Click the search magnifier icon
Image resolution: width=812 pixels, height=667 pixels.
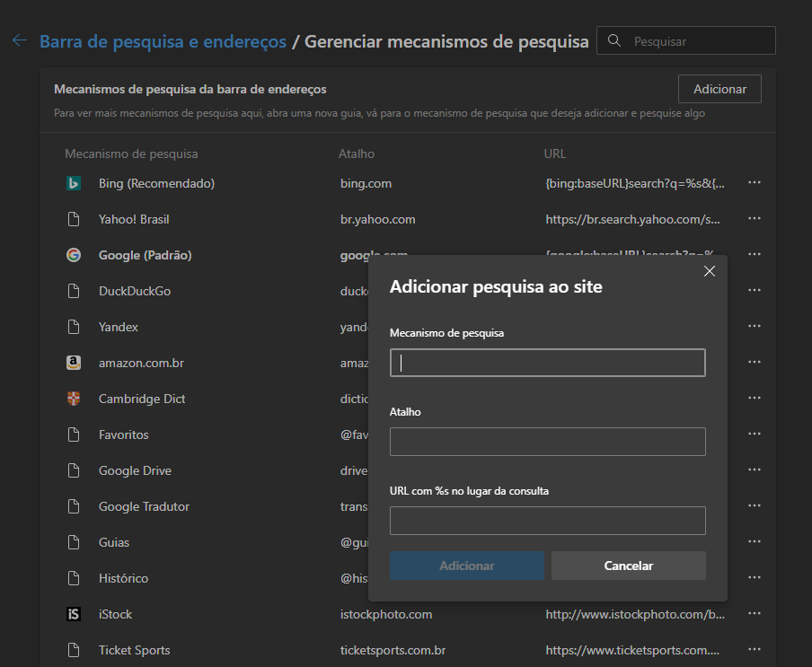tap(614, 40)
